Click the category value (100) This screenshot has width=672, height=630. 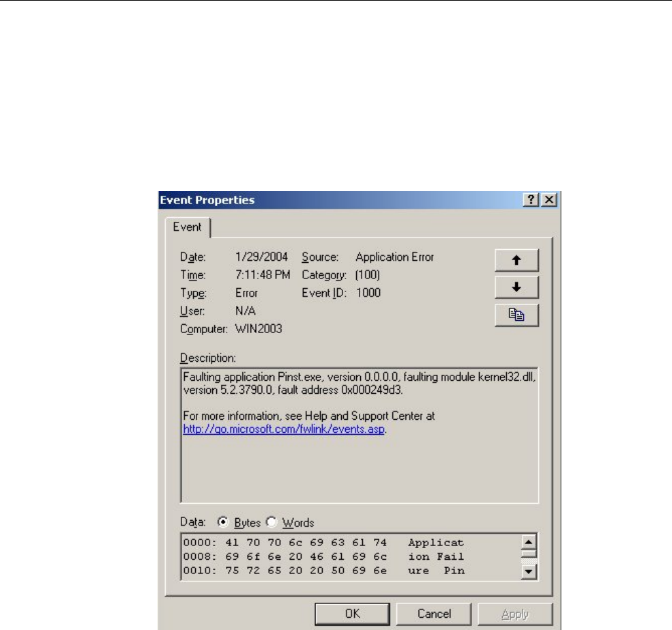pyautogui.click(x=367, y=275)
